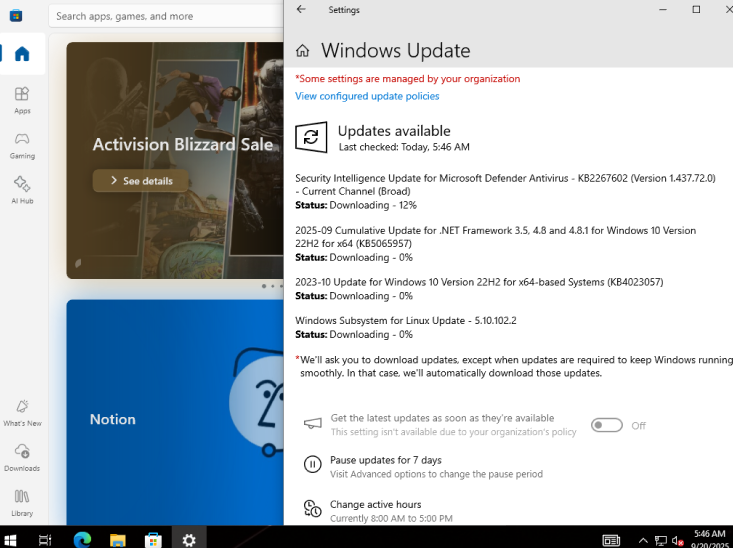Click the megaphone latest updates icon
733x548 pixels.
313,423
